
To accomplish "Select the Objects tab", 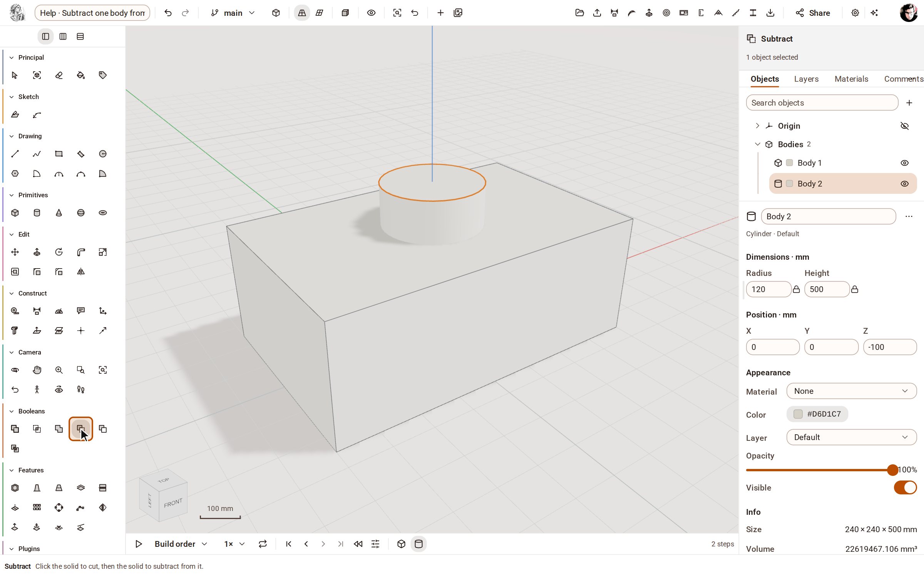I will [x=765, y=79].
